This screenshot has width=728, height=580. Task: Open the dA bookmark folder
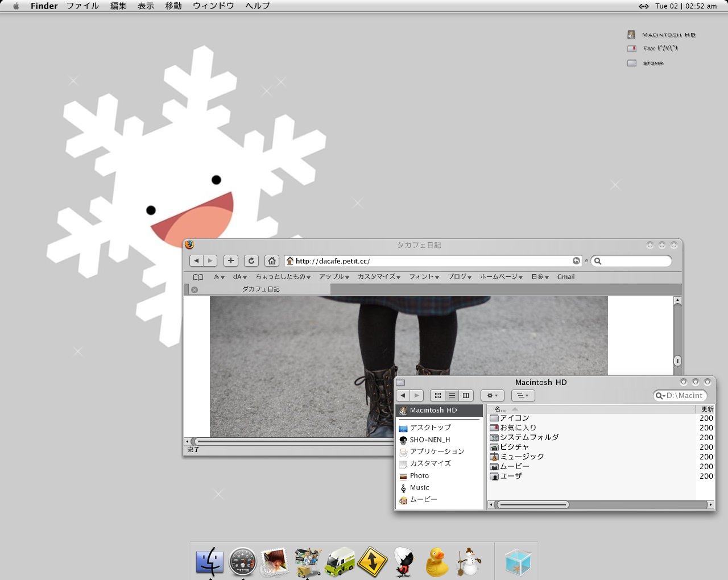(x=239, y=277)
